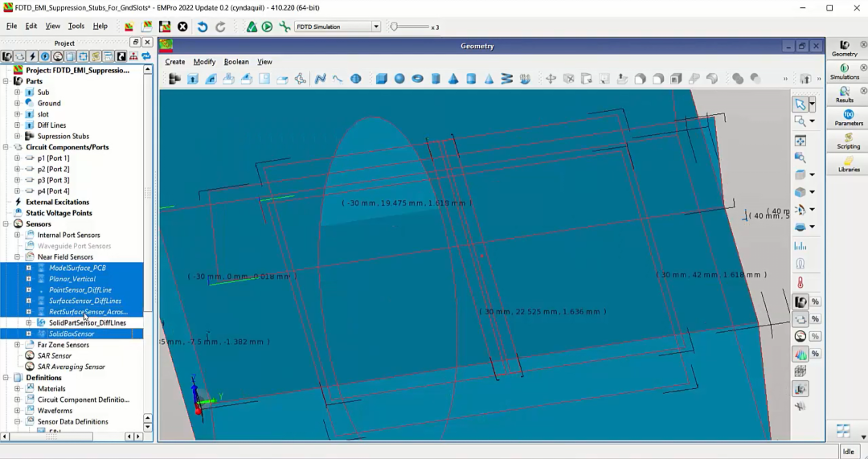The image size is (868, 459).
Task: Activate the Select arrow tool in view toolbar
Action: (800, 104)
